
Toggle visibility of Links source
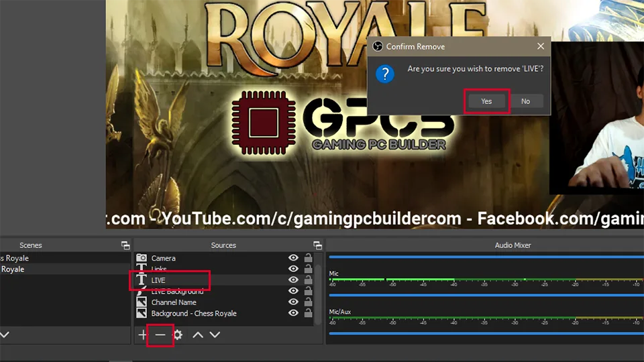(293, 269)
